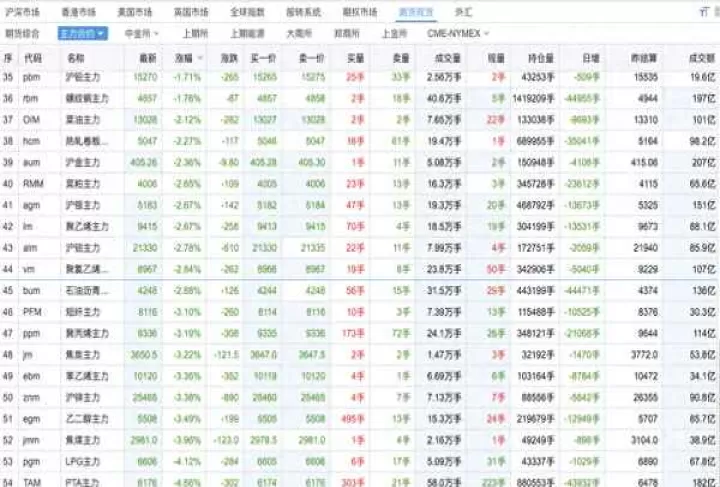Click the 持仓量 column header
720x487 pixels.
point(541,58)
